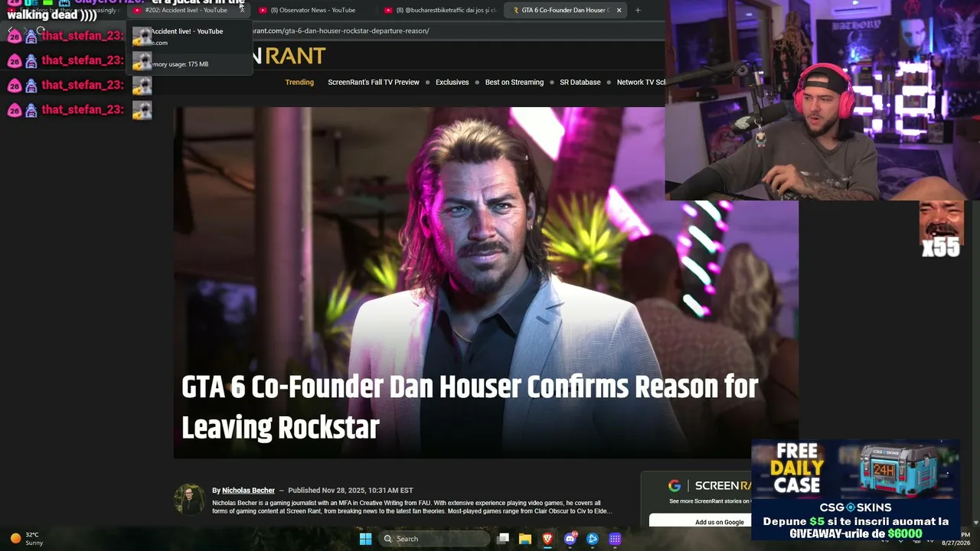The height and width of the screenshot is (551, 980).
Task: Open a new browser tab
Action: pyautogui.click(x=638, y=10)
